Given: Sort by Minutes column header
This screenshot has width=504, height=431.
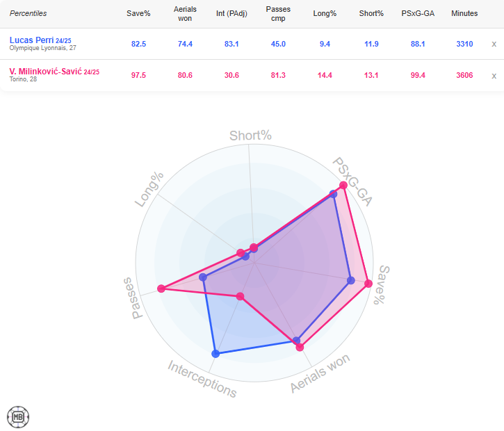Looking at the screenshot, I should [x=464, y=13].
